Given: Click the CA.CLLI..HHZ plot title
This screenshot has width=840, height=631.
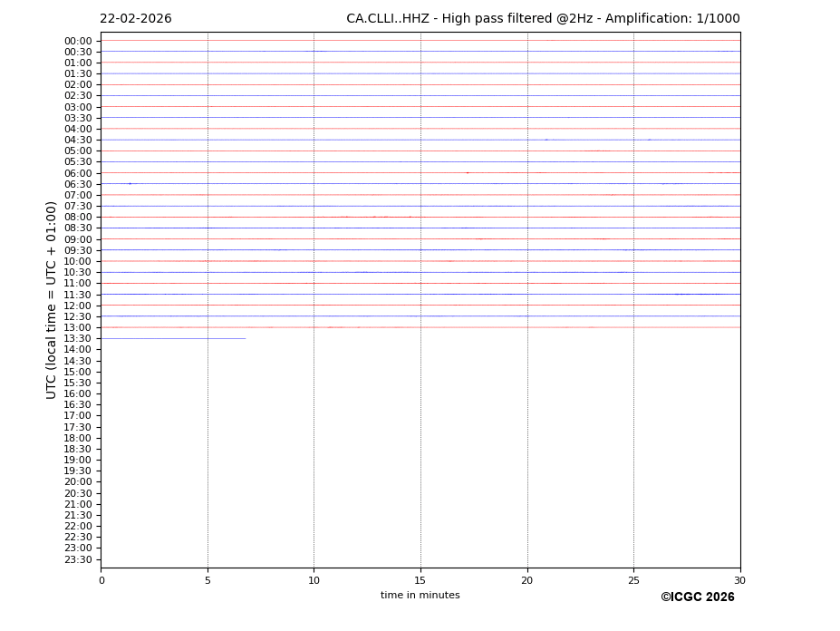Looking at the screenshot, I should 542,19.
